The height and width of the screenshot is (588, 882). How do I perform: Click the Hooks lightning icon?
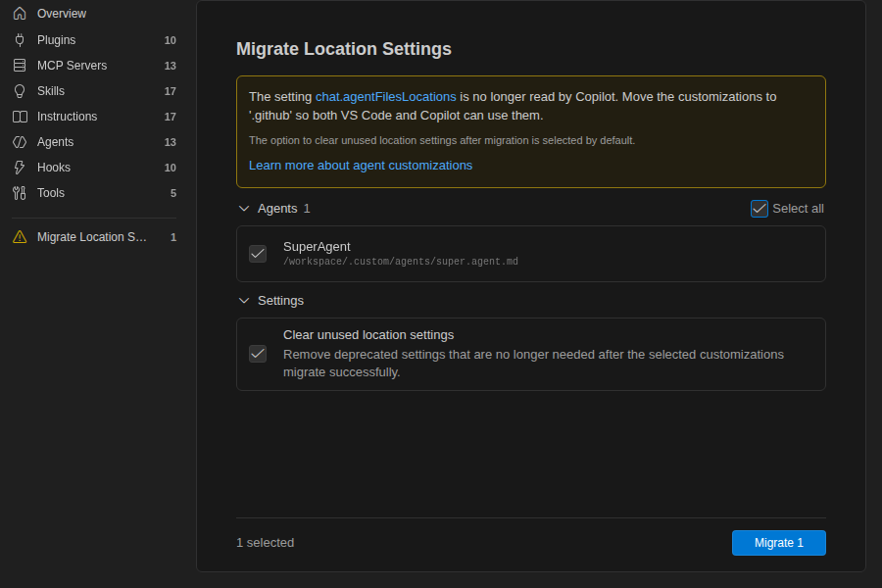pyautogui.click(x=20, y=168)
